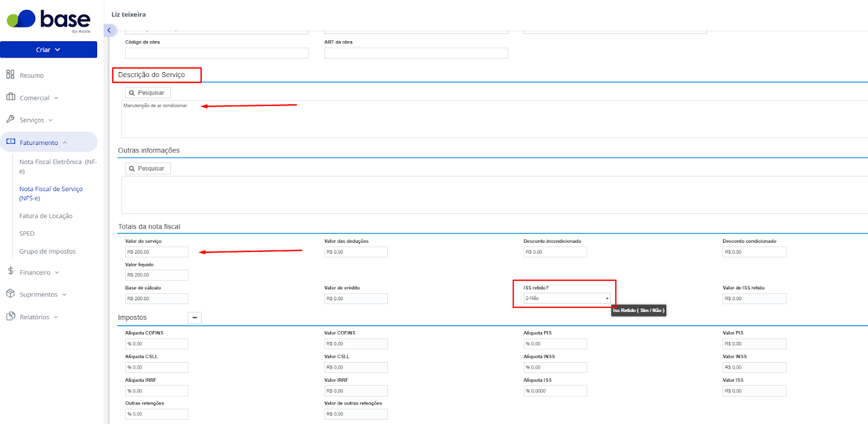Click the Alíquota ISS field

coord(555,391)
